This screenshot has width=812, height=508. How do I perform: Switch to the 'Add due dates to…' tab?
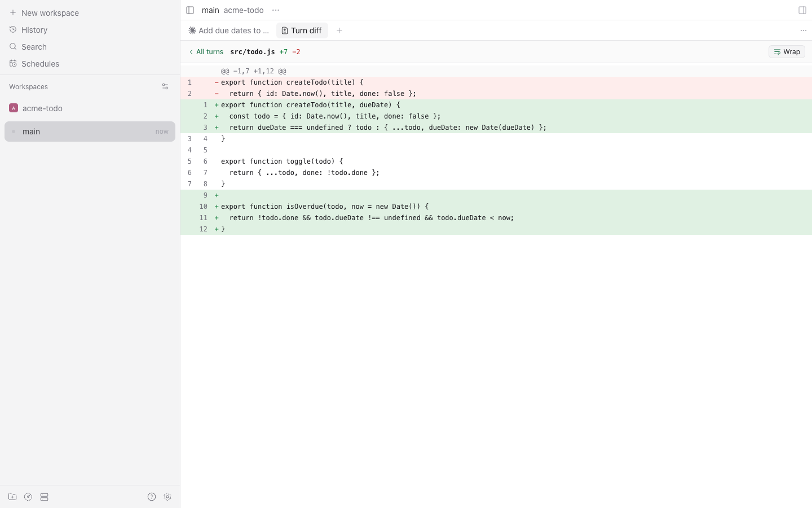[x=229, y=30]
